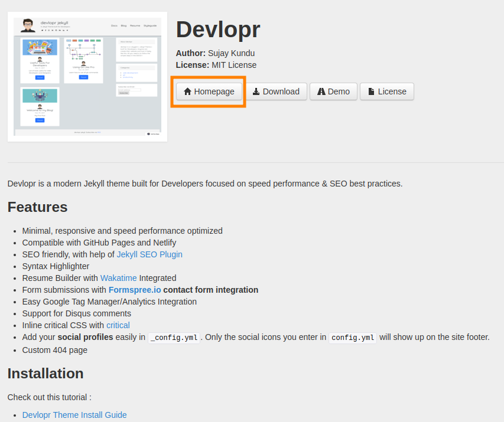The width and height of the screenshot is (504, 422).
Task: Open the Devlopr theme screenshot thumbnail
Action: (x=87, y=77)
